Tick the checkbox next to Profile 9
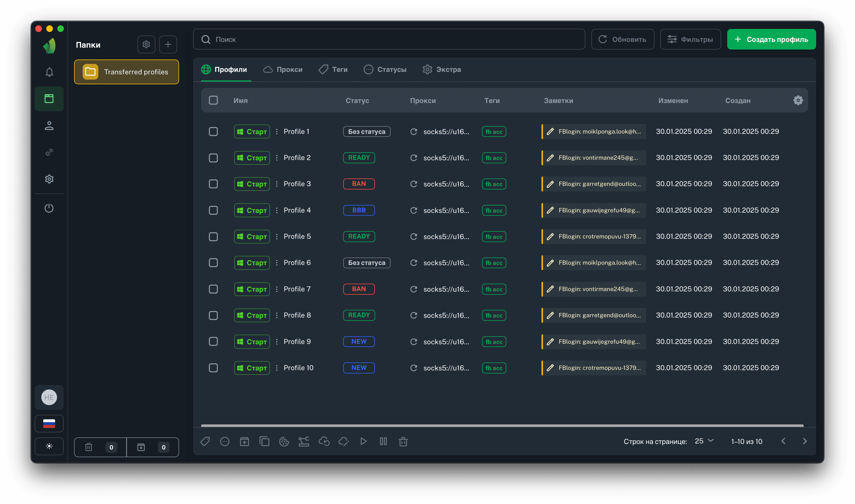The height and width of the screenshot is (504, 855). [213, 341]
